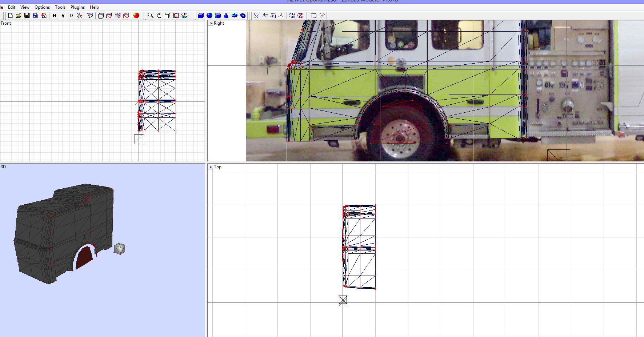The image size is (644, 337).
Task: Select the Pan hand tool
Action: 159,16
